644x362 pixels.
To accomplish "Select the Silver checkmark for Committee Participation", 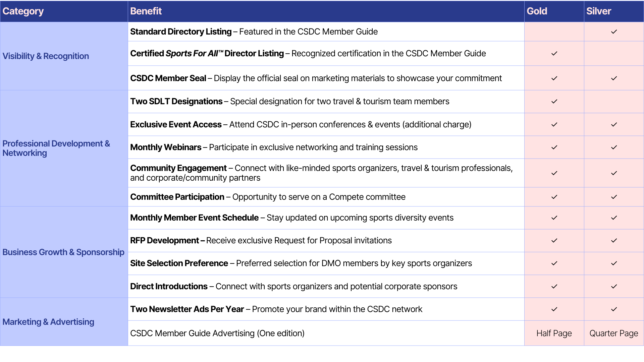I will tap(614, 197).
